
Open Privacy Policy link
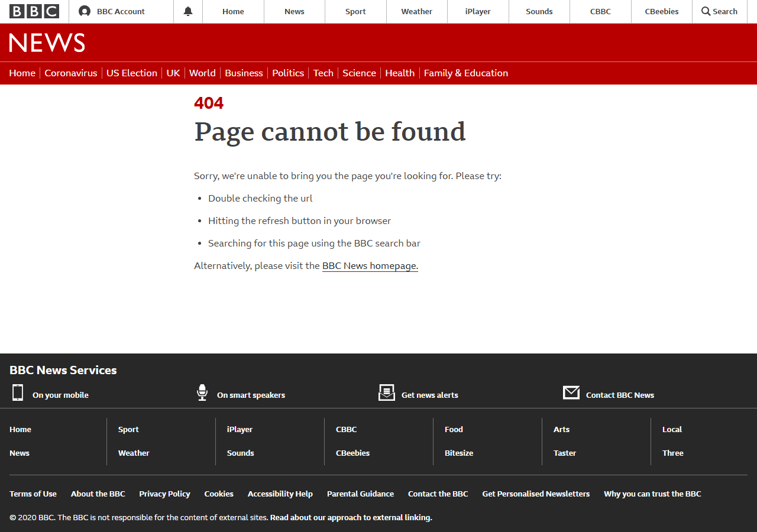click(x=164, y=494)
